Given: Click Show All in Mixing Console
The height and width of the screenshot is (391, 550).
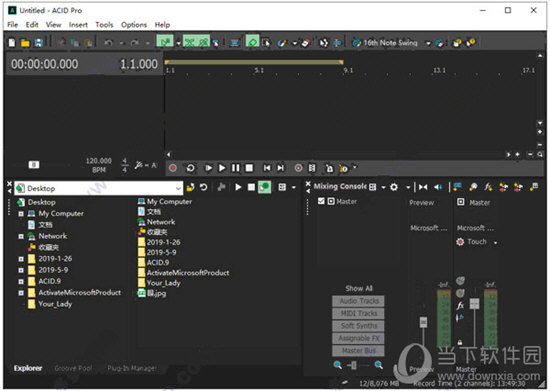Looking at the screenshot, I should coord(359,289).
